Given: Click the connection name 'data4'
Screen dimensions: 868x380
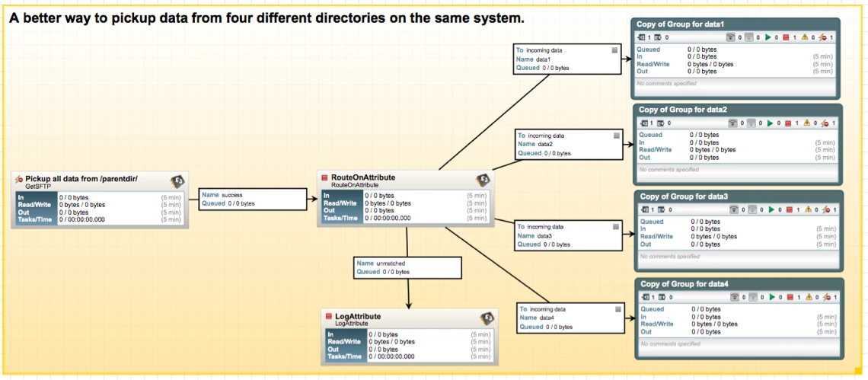Looking at the screenshot, I should tap(547, 318).
